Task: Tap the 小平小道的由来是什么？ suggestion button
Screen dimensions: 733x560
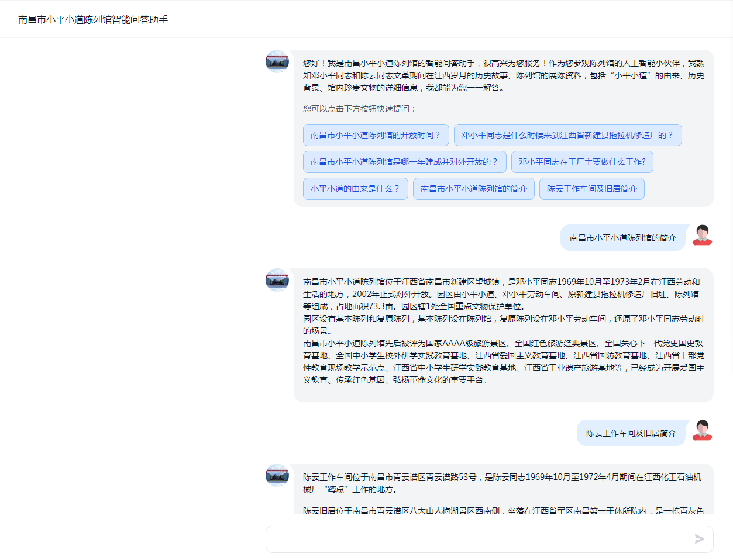Action: pos(355,189)
